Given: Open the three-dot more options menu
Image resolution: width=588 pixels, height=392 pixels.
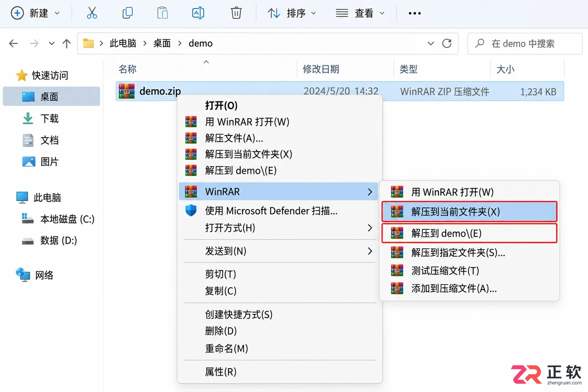Looking at the screenshot, I should (x=414, y=13).
